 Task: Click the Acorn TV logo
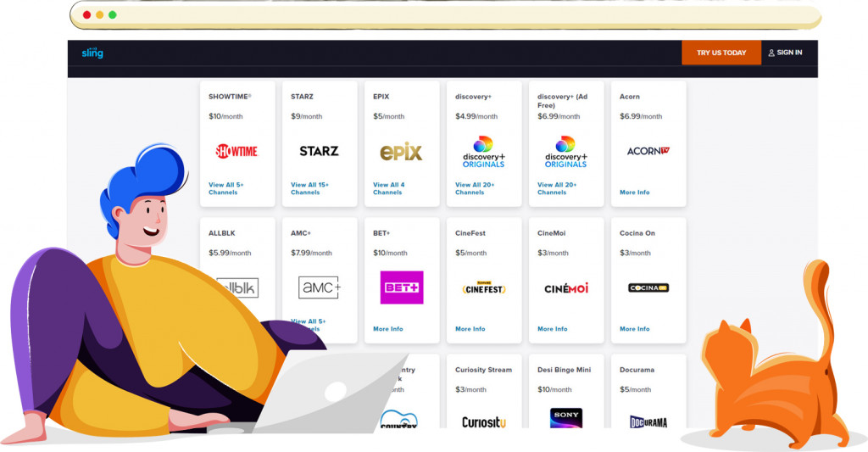pos(648,151)
